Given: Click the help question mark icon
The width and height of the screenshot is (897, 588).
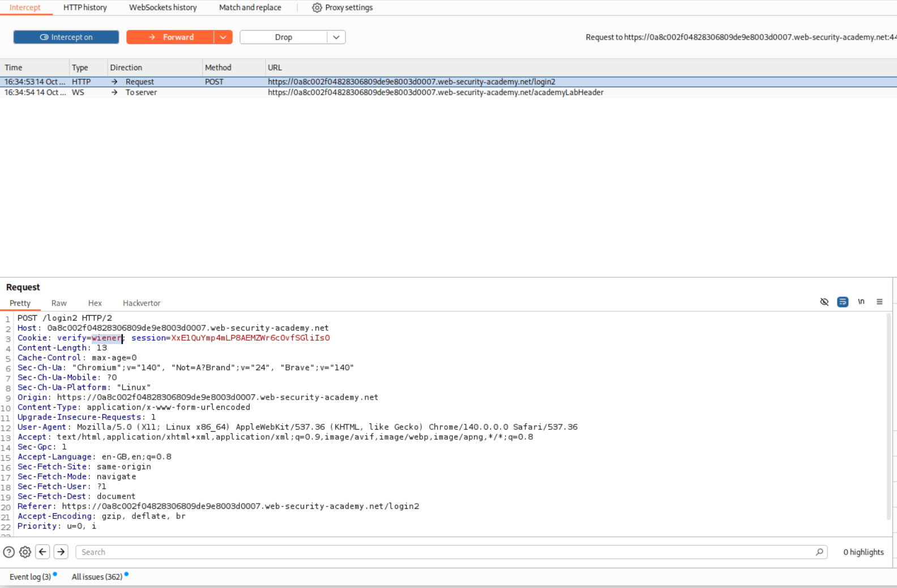Looking at the screenshot, I should tap(9, 552).
